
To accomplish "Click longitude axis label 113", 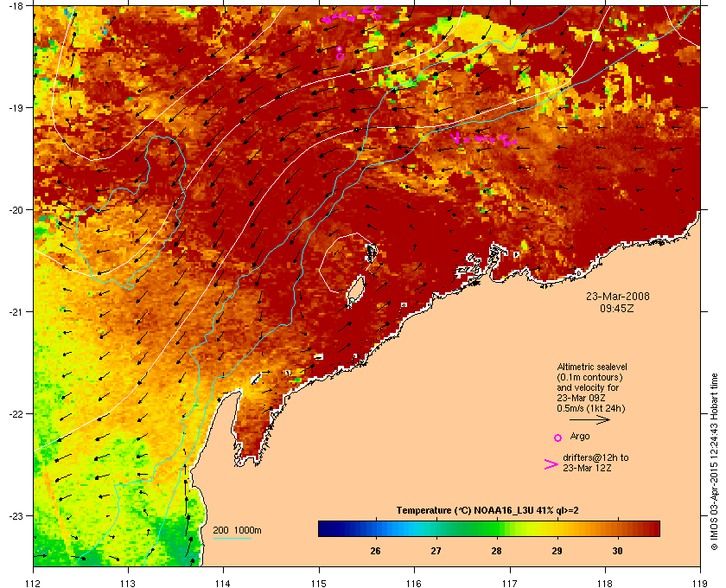I will coord(128,584).
